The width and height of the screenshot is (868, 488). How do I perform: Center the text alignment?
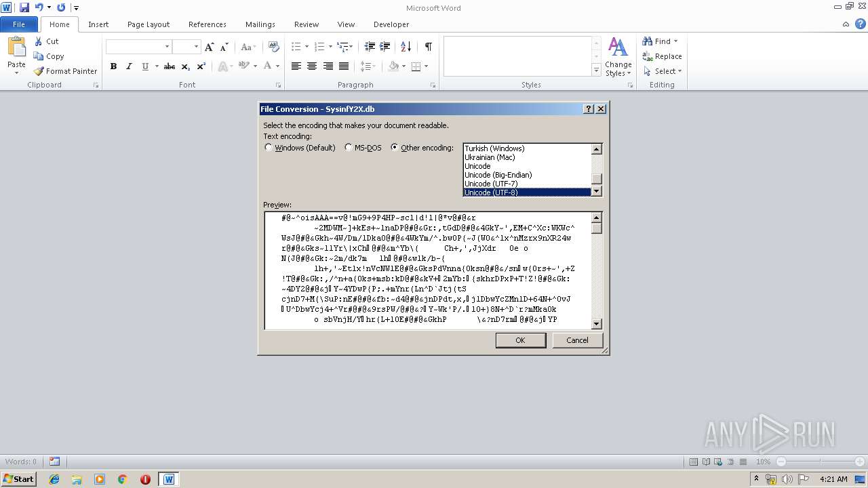coord(312,66)
